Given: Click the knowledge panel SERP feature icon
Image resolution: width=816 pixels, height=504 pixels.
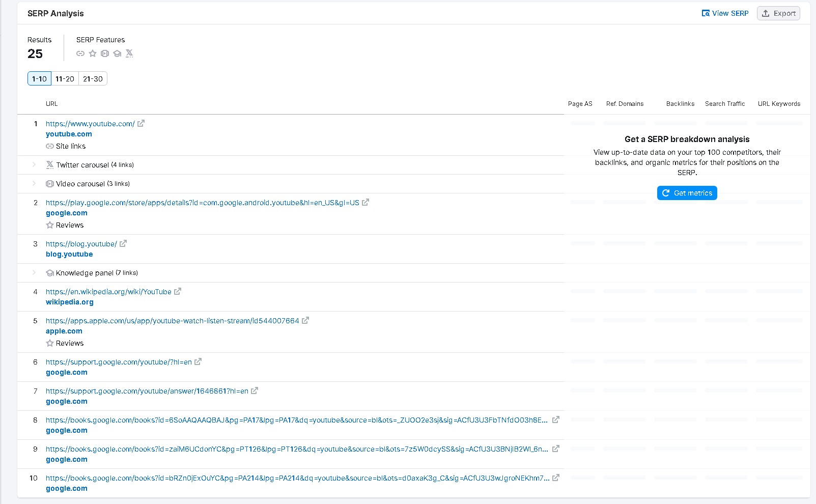Looking at the screenshot, I should (117, 53).
